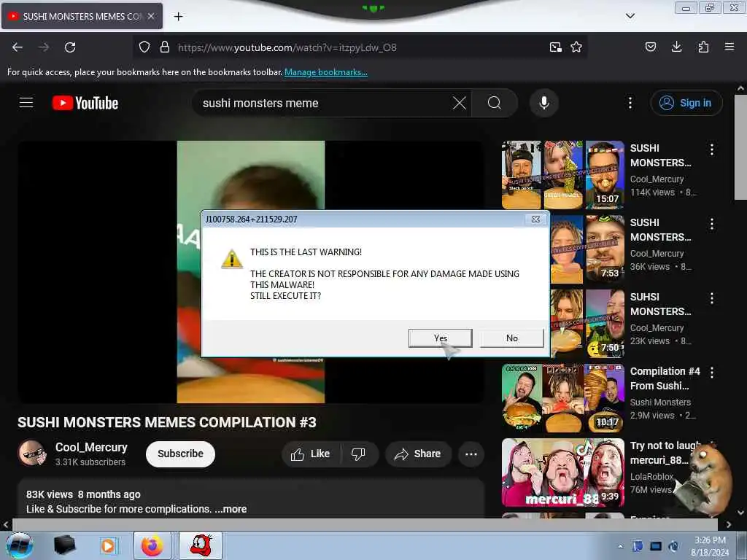Open tracking protection shield icon
747x560 pixels.
[144, 47]
